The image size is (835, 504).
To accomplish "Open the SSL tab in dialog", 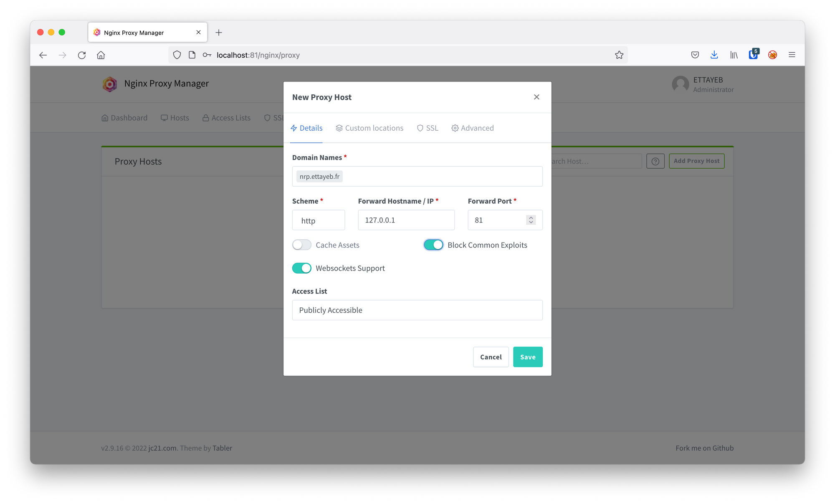I will (428, 128).
